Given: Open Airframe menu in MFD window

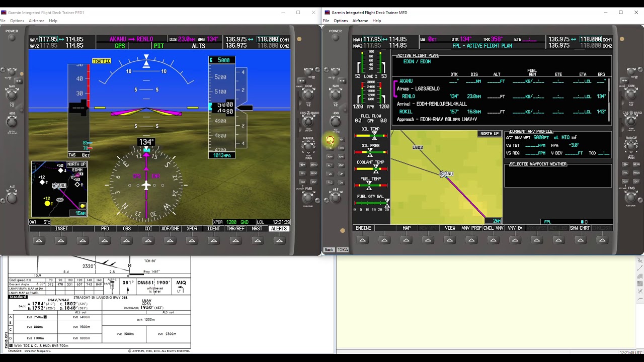Looking at the screenshot, I should (360, 21).
